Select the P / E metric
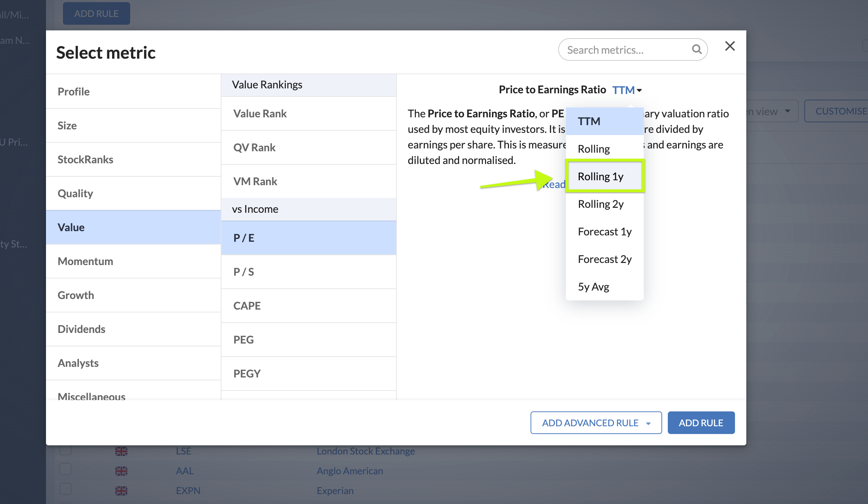This screenshot has width=868, height=504. 308,238
